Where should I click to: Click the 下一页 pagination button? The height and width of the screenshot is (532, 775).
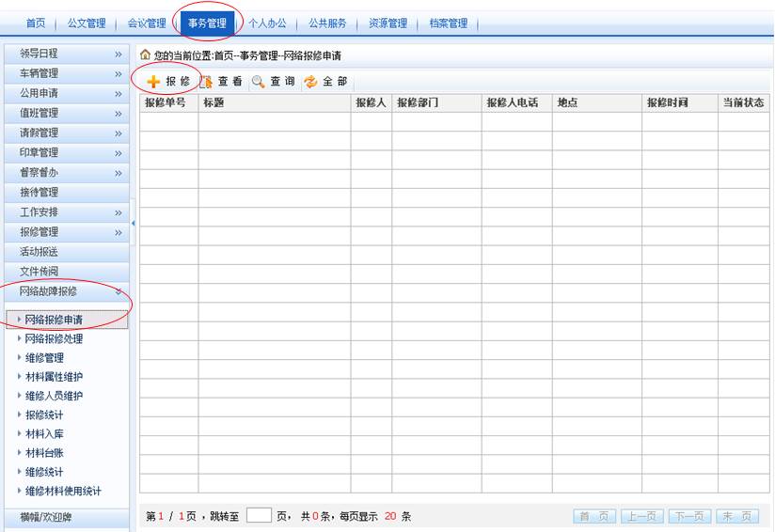point(689,517)
